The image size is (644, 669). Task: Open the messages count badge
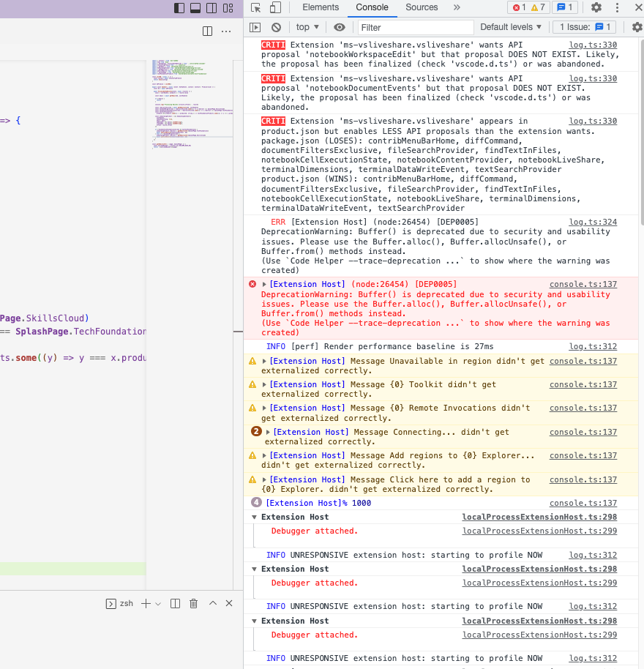click(565, 7)
